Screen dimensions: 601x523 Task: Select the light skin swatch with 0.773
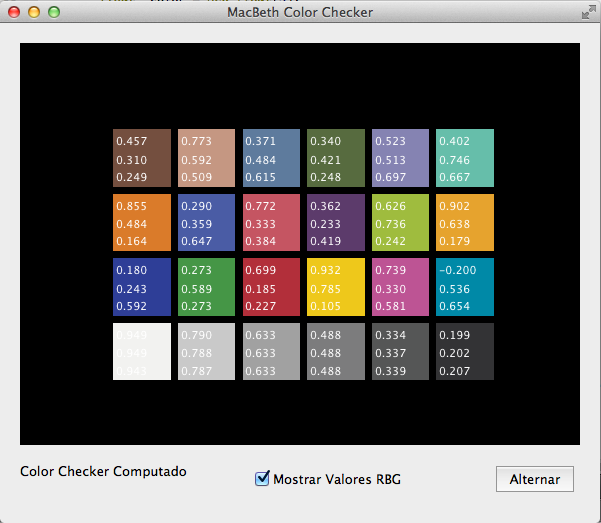click(206, 158)
